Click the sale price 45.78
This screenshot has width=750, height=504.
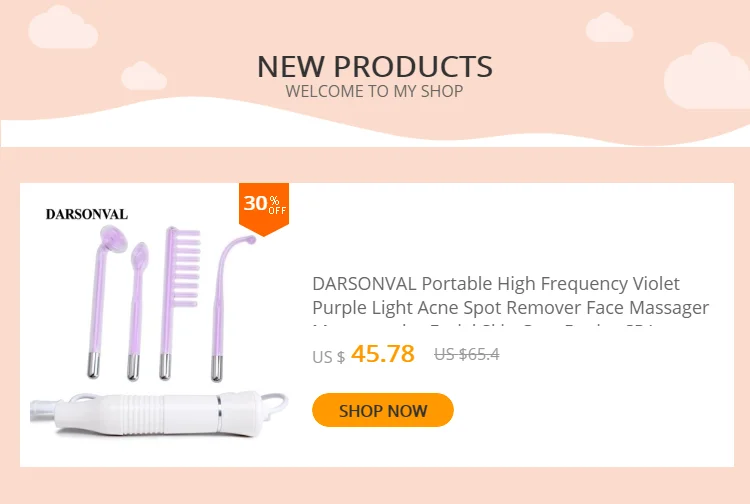pos(383,353)
